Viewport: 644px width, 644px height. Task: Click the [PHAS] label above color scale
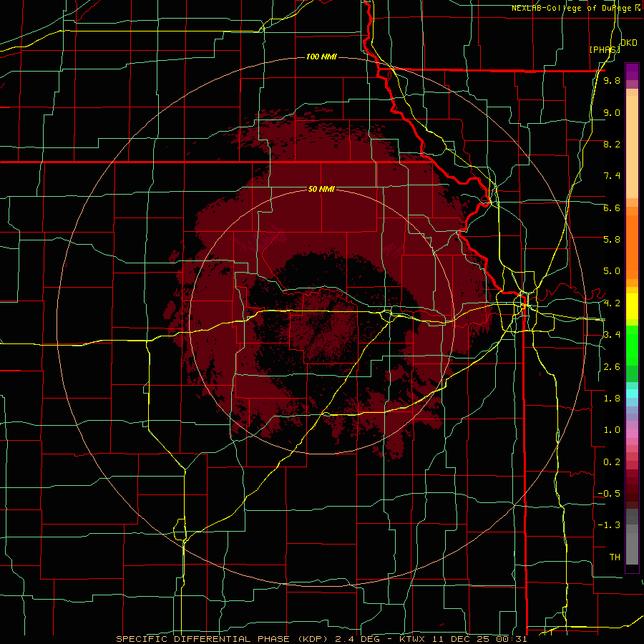[x=605, y=49]
